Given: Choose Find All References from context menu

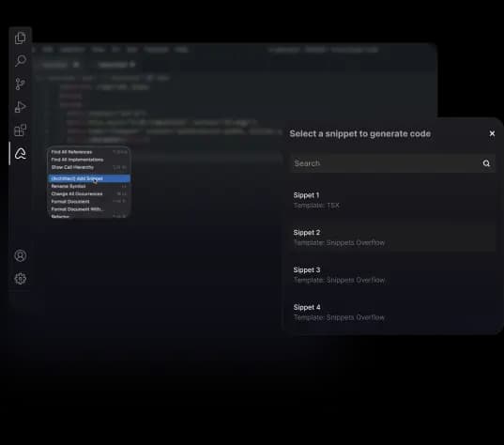Looking at the screenshot, I should (89, 152).
